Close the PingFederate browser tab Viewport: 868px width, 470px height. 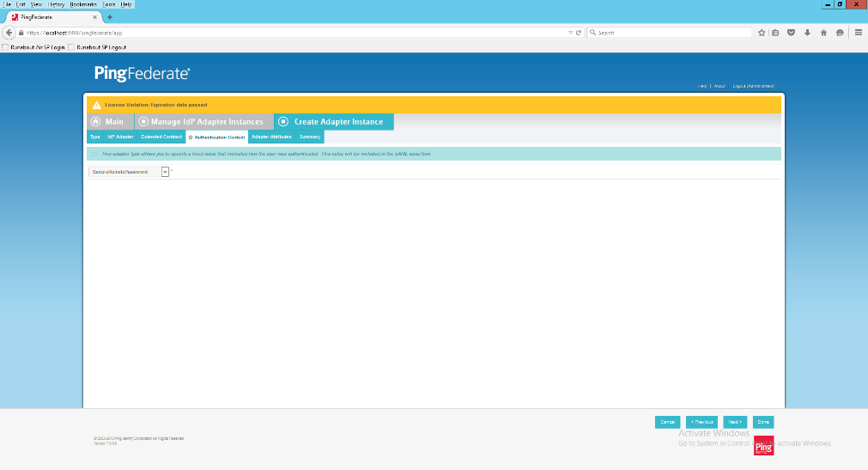click(94, 17)
